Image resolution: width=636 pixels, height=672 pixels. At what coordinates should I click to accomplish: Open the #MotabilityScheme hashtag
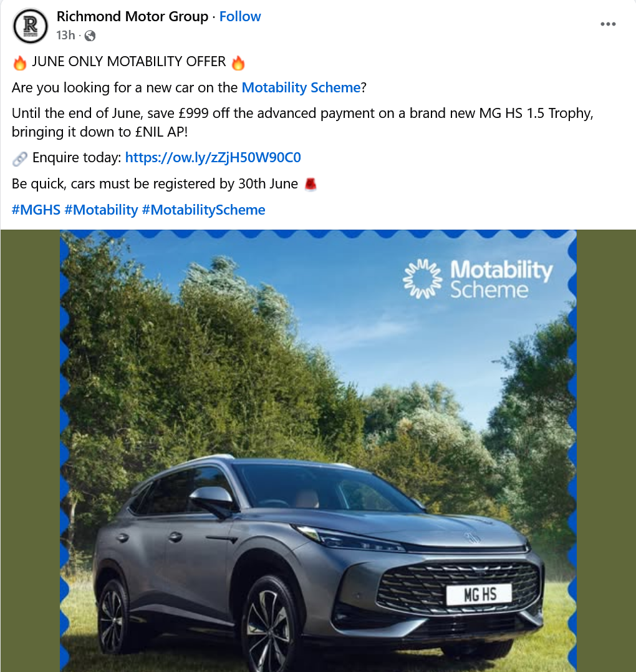coord(203,210)
